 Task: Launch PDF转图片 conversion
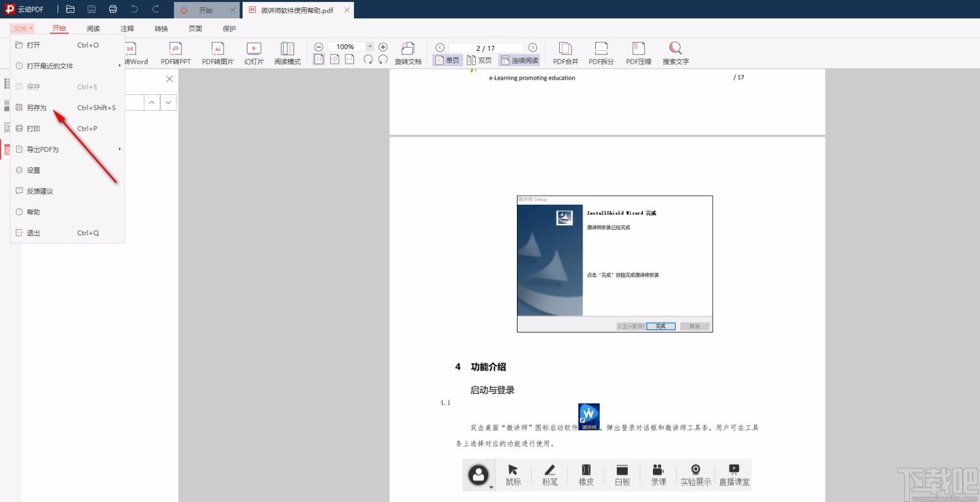coord(217,53)
